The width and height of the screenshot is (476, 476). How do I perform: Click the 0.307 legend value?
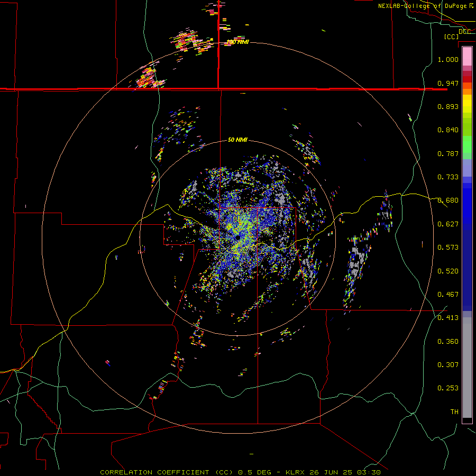click(x=448, y=365)
